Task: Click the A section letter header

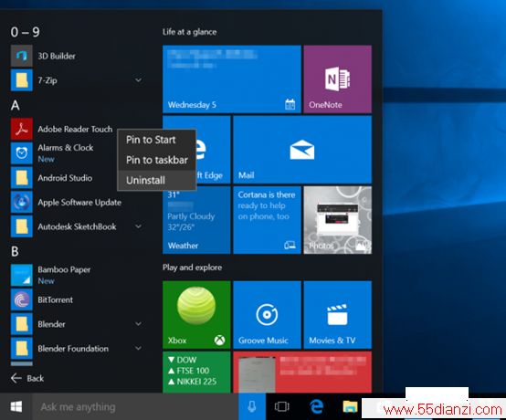Action: point(16,105)
